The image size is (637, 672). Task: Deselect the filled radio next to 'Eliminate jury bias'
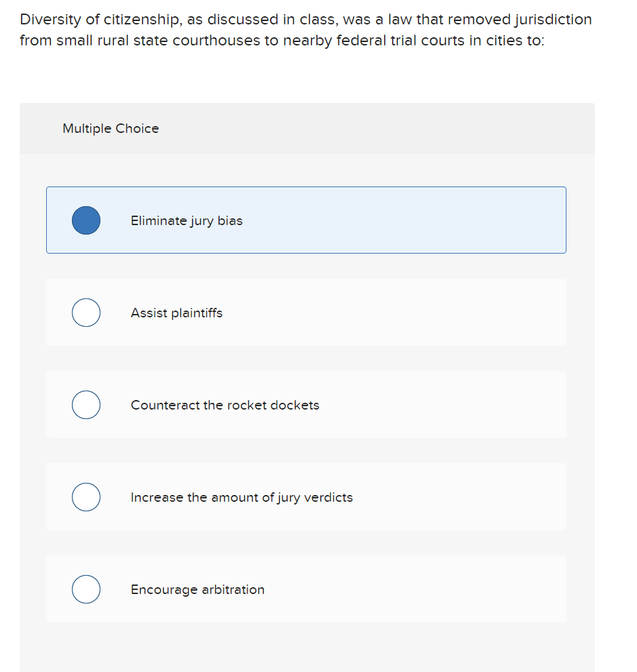[85, 220]
